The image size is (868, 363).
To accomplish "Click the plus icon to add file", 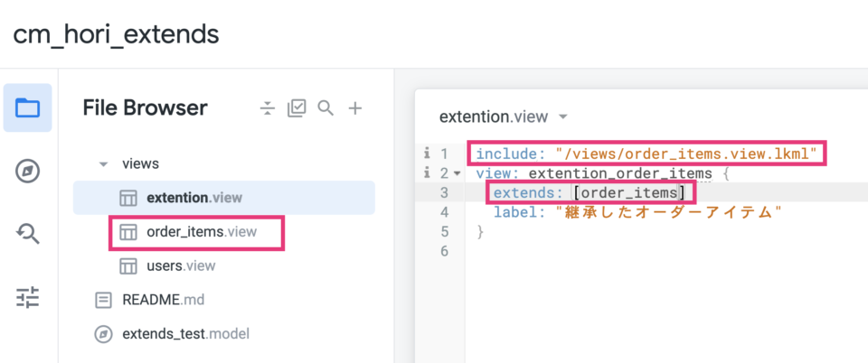I will click(x=355, y=108).
